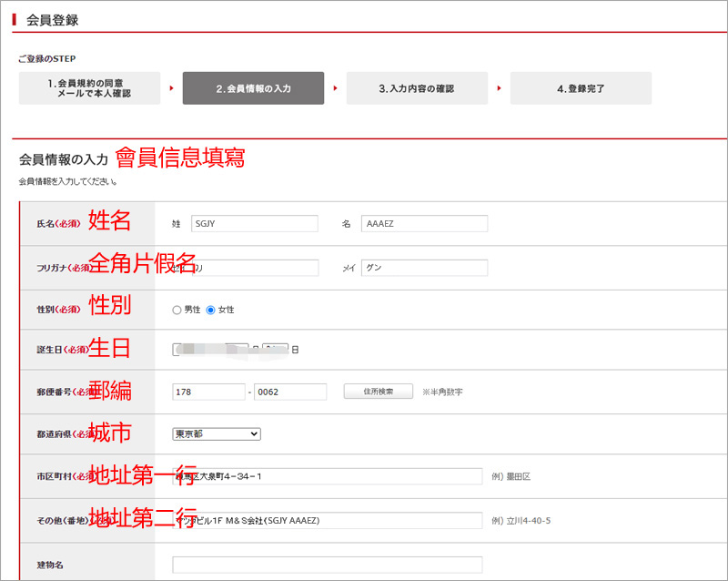The width and height of the screenshot is (728, 581).
Task: Select the 男性 radio button
Action: pyautogui.click(x=177, y=311)
